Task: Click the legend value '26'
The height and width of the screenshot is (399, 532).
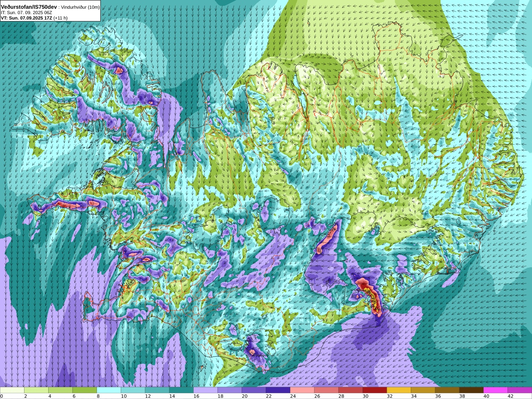Action: (x=317, y=397)
